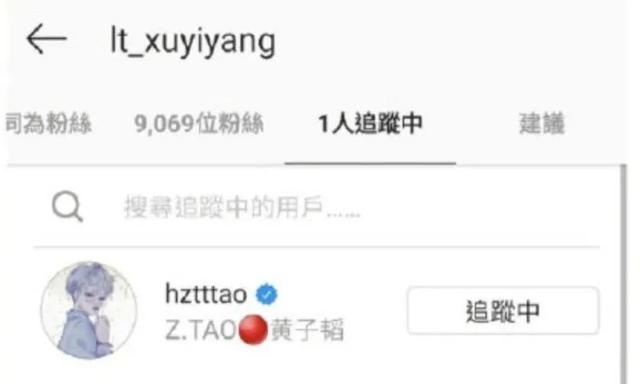Toggle the 追蹤中 following button for hztttao
Viewport: 640px width, 384px height.
tap(503, 311)
